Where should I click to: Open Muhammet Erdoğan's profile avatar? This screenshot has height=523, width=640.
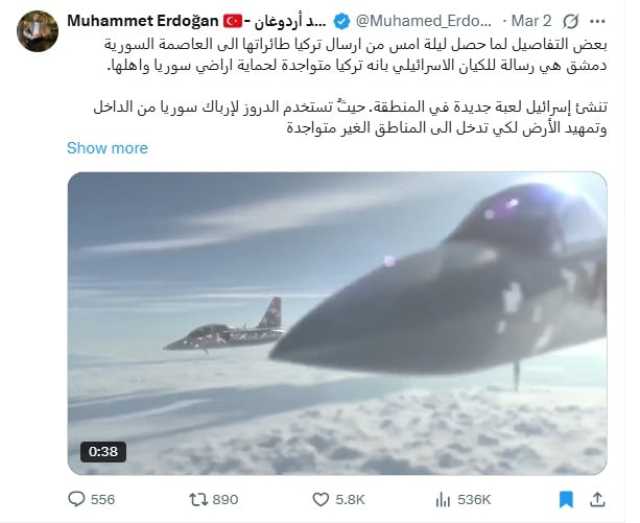coord(38,31)
